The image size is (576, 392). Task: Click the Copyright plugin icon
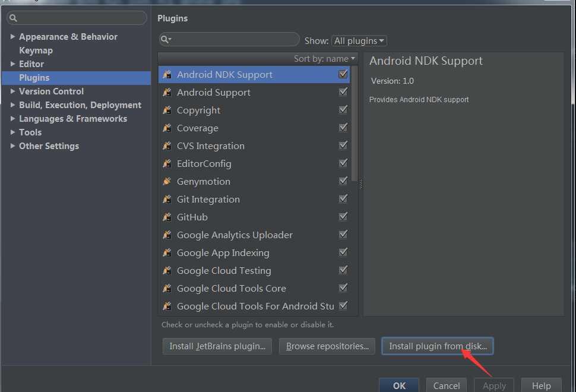click(167, 110)
